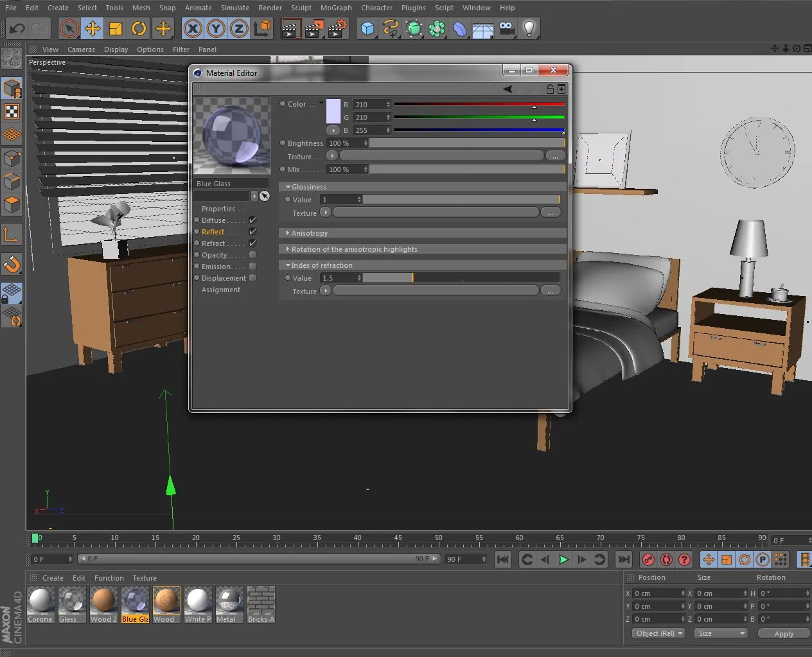Enable the Emission channel checkbox
812x657 pixels.
pyautogui.click(x=252, y=267)
